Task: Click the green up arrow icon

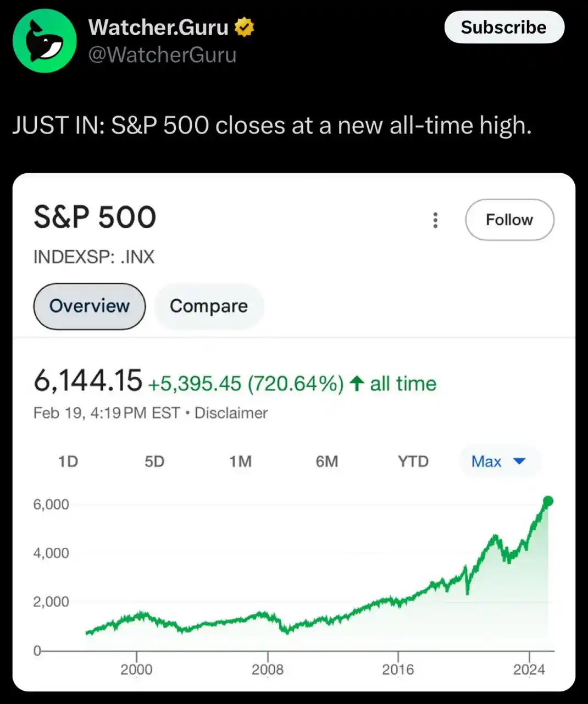Action: [357, 383]
